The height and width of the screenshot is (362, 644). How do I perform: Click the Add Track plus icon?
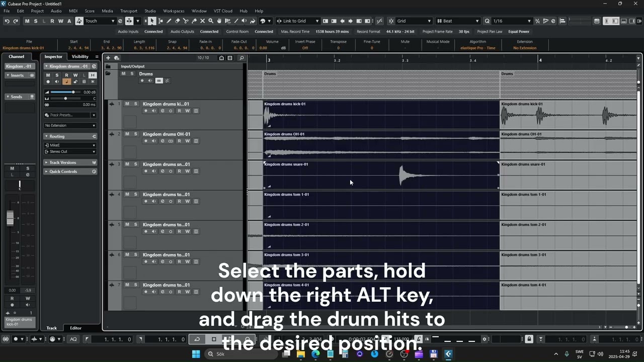(x=108, y=58)
